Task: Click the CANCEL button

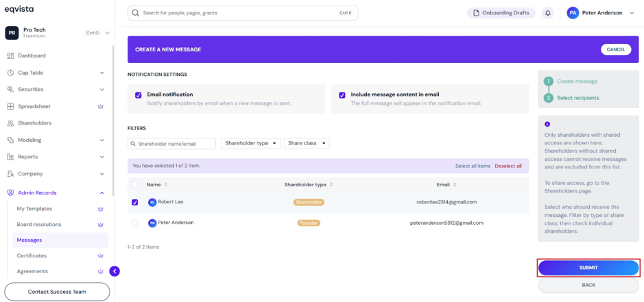Action: pos(616,49)
